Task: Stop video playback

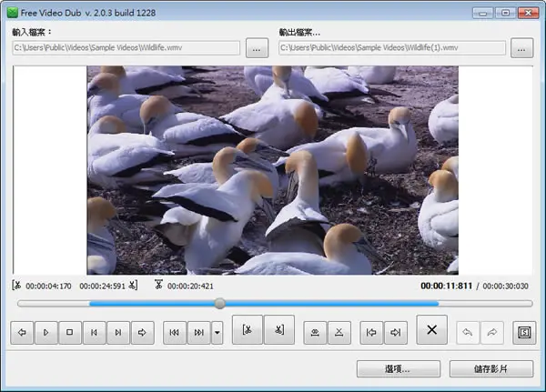Action: click(x=70, y=333)
